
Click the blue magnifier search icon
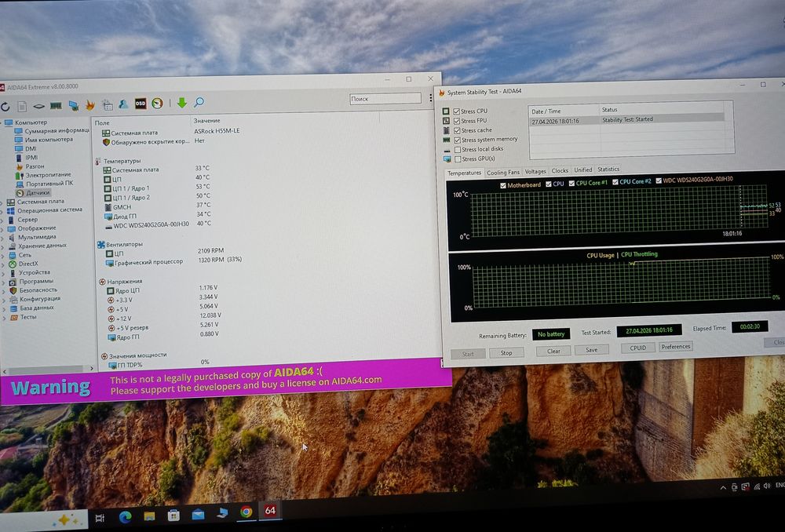click(x=199, y=102)
